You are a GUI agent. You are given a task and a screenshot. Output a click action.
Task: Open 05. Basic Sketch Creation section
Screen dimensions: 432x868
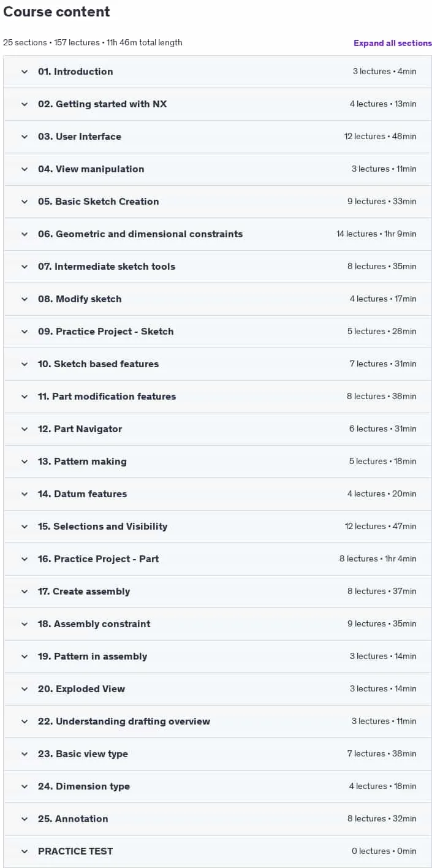click(x=218, y=202)
